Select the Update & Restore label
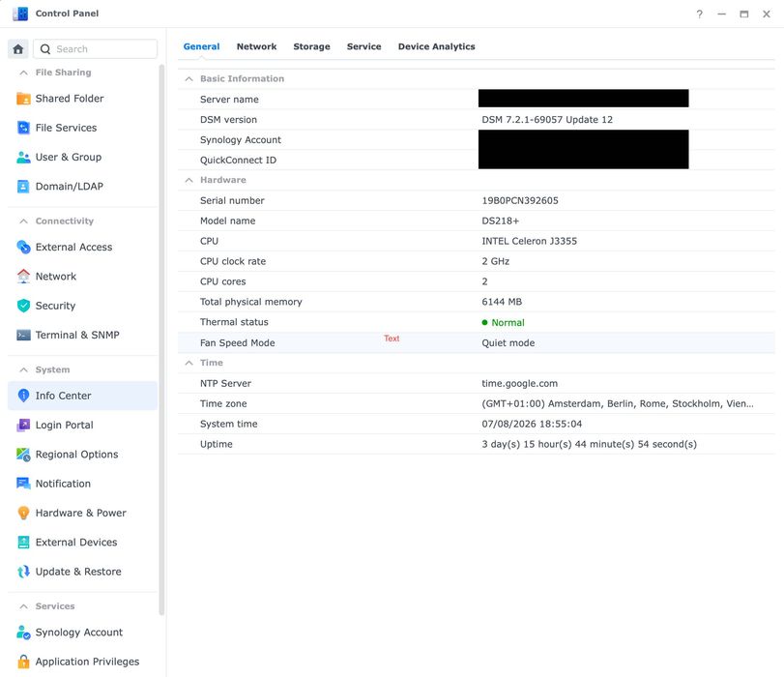784x677 pixels. point(78,572)
